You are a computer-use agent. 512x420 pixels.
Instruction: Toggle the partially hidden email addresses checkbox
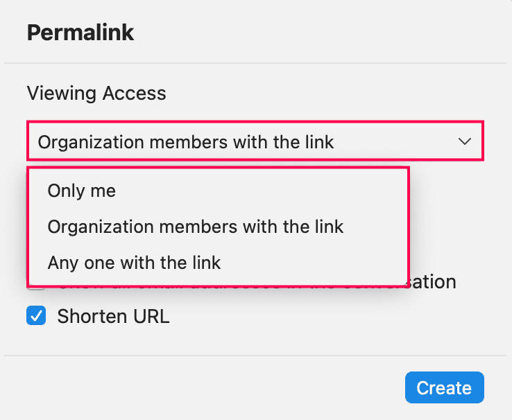pos(36,286)
